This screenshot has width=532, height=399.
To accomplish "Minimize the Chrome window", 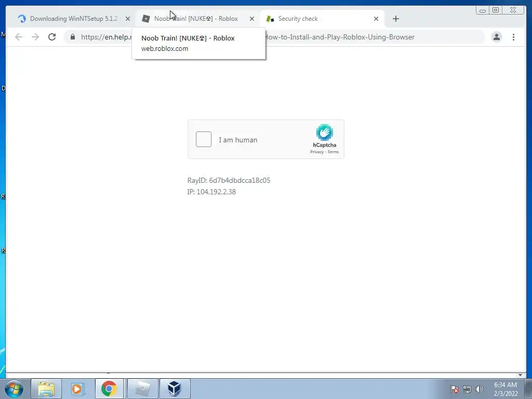I will click(483, 10).
